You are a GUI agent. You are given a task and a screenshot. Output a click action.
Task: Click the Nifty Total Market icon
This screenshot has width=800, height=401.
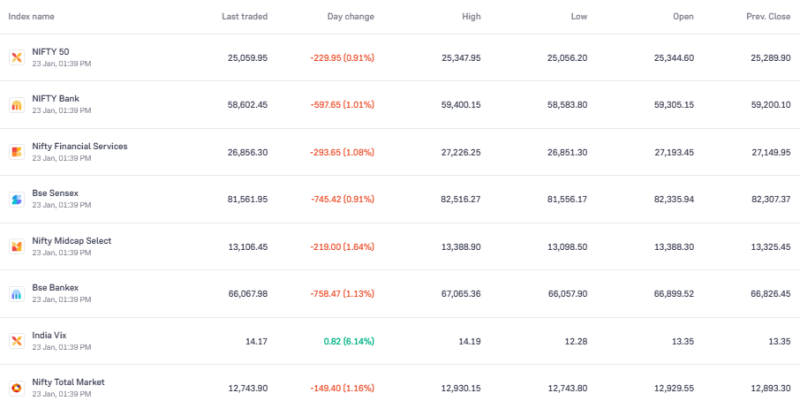(16, 388)
